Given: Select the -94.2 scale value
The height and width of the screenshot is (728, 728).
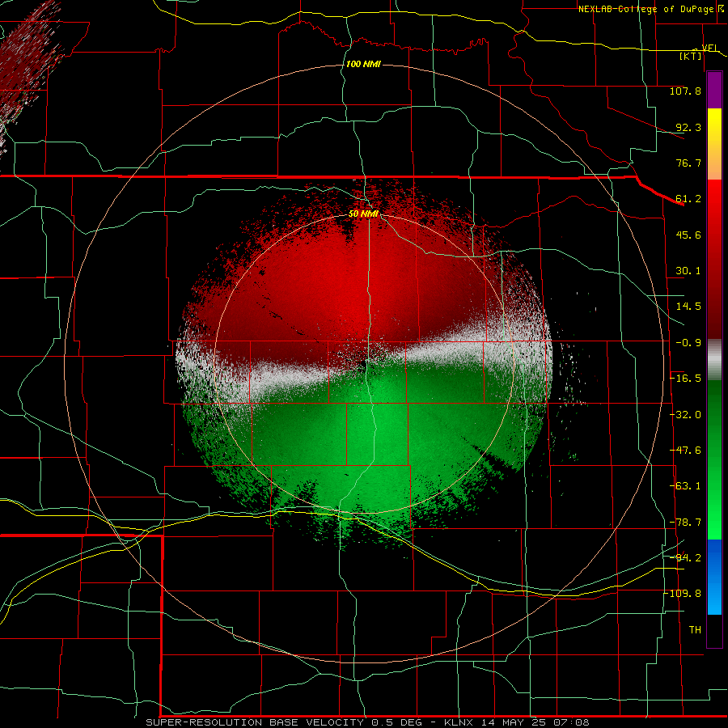Looking at the screenshot, I should point(685,557).
